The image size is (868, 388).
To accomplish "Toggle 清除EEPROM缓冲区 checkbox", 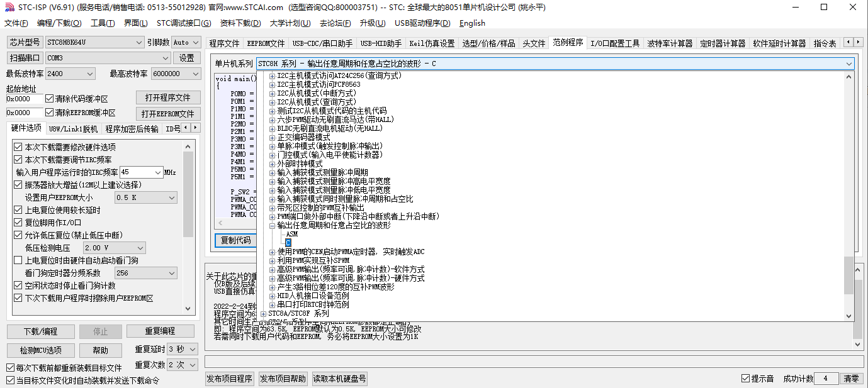I will point(50,113).
